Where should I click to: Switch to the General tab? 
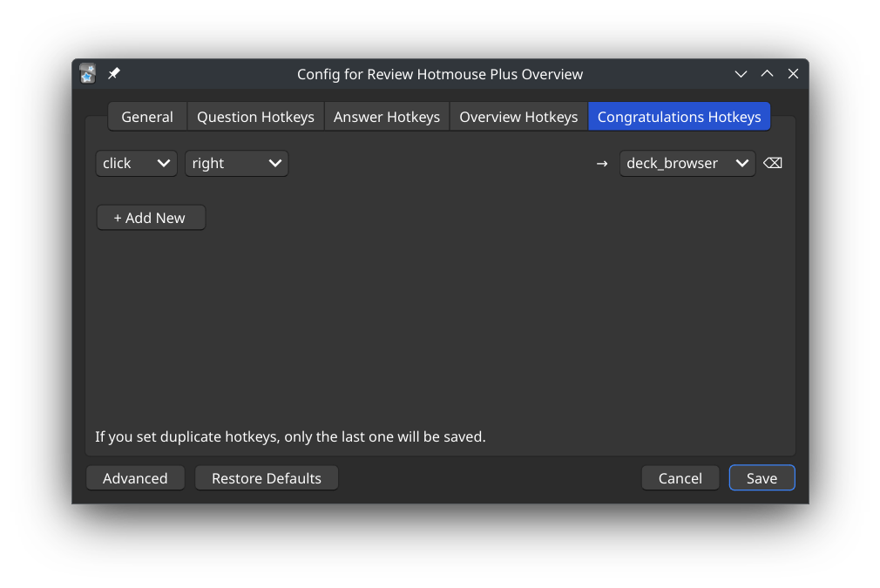pyautogui.click(x=147, y=117)
